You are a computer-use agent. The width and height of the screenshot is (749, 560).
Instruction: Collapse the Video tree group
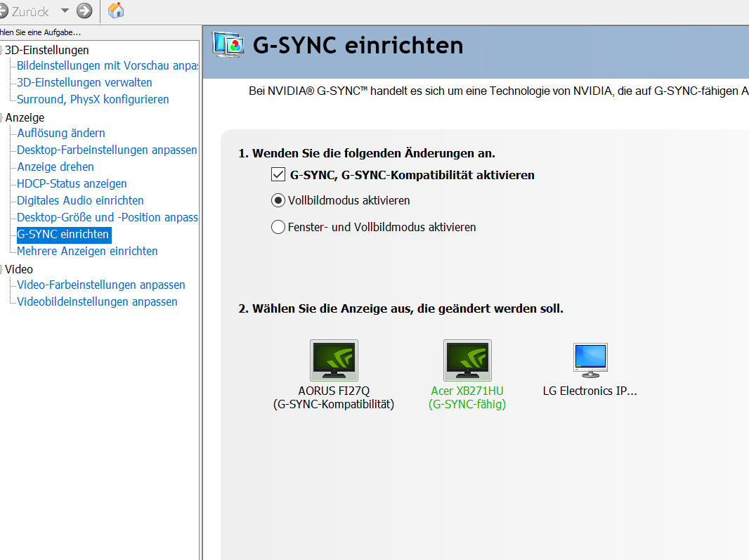[1, 270]
